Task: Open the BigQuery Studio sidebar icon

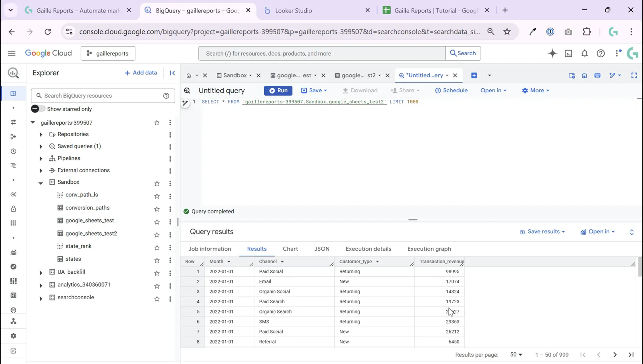Action: click(x=13, y=93)
